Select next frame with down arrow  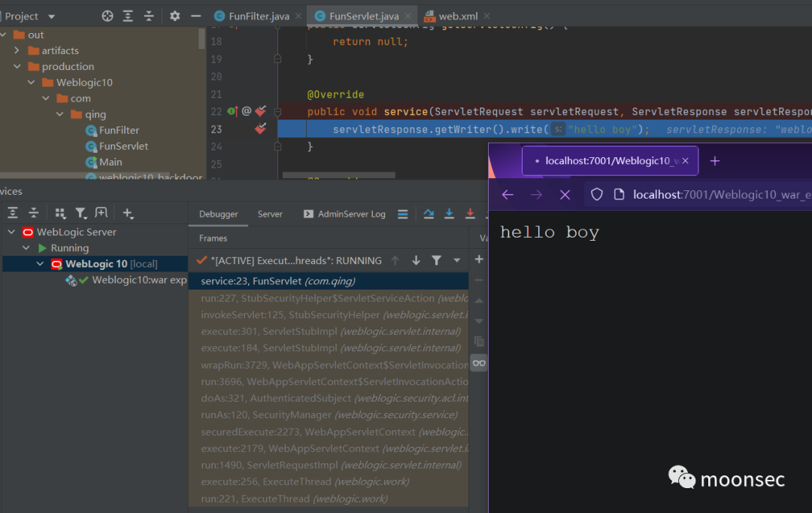pos(416,260)
